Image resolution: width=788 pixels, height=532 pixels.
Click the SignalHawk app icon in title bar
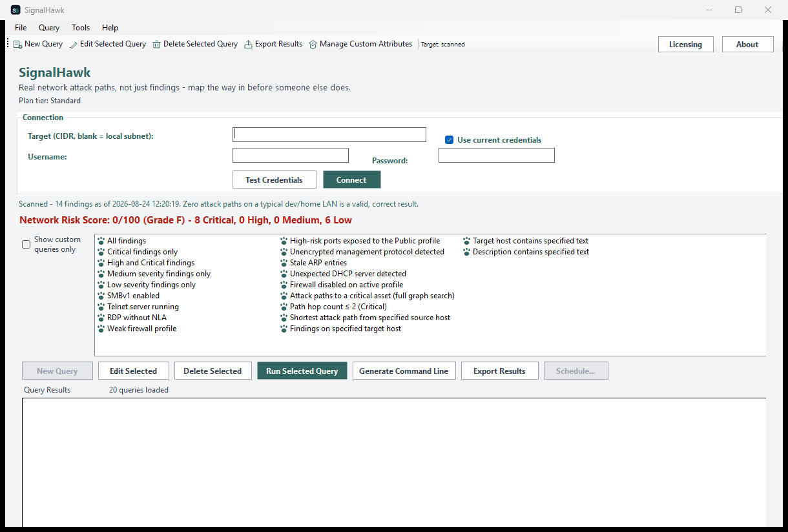pyautogui.click(x=16, y=10)
